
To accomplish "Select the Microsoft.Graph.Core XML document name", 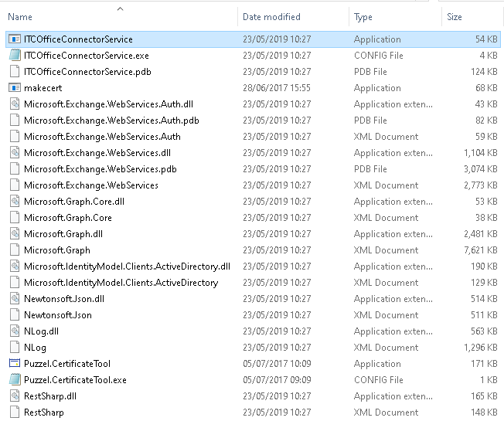I will [x=68, y=218].
